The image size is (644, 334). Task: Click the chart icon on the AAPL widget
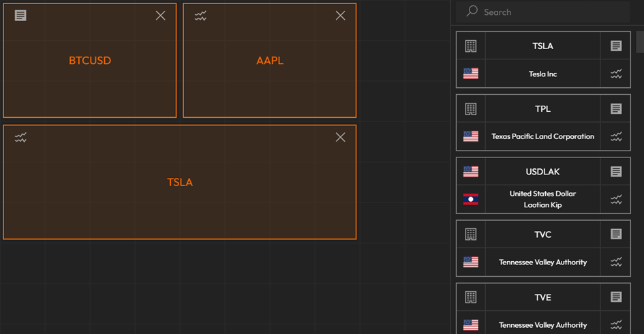point(200,15)
